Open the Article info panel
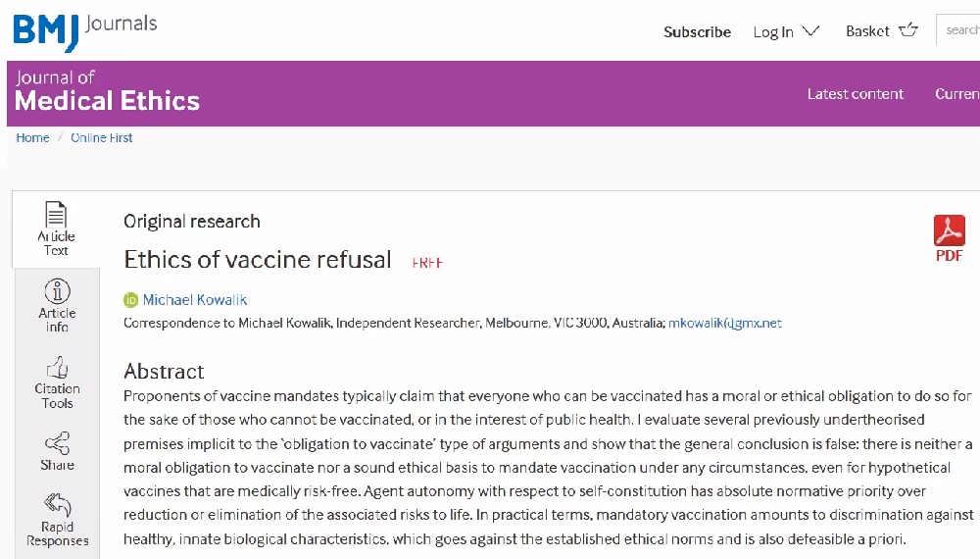 click(57, 305)
